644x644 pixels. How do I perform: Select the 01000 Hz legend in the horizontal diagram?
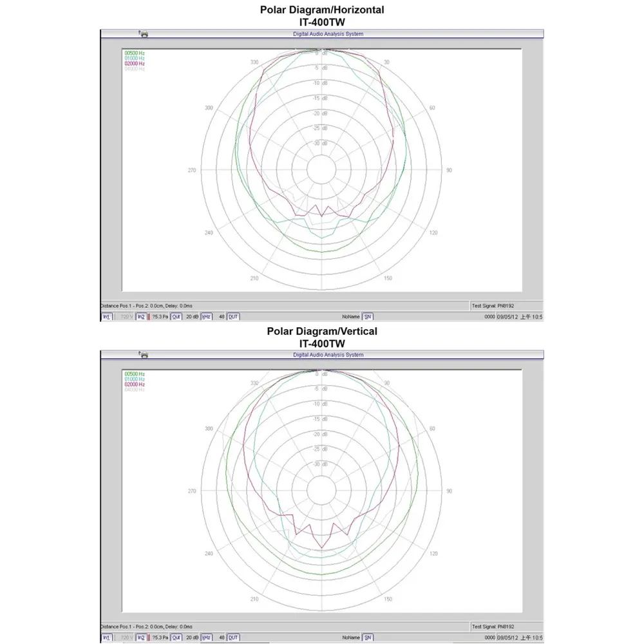point(135,58)
